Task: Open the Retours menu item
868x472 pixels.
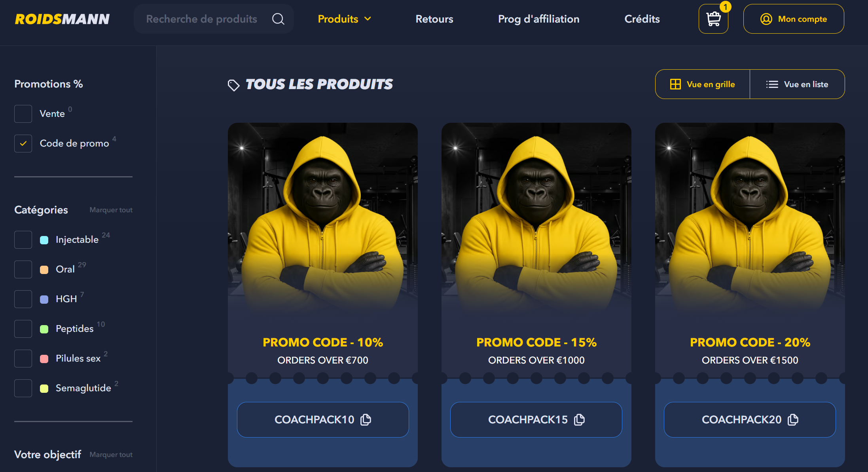Action: tap(434, 19)
